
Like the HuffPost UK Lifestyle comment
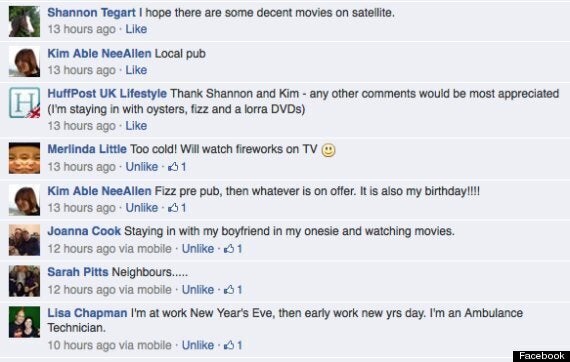[x=136, y=126]
